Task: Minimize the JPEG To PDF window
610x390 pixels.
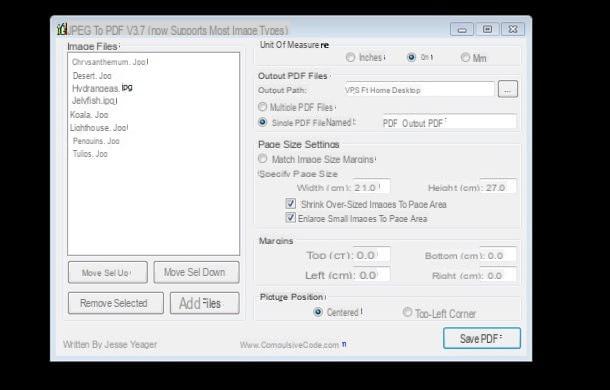Action: [462, 30]
